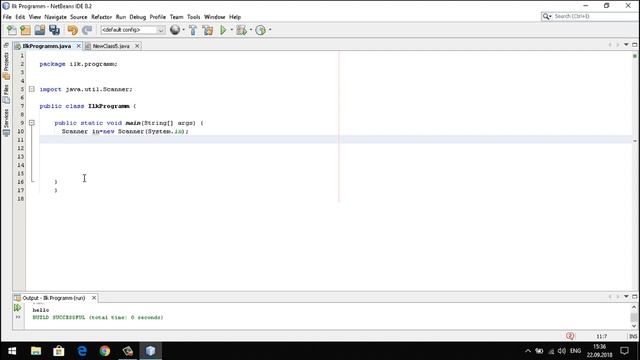Open the default config dropdown

(x=133, y=30)
